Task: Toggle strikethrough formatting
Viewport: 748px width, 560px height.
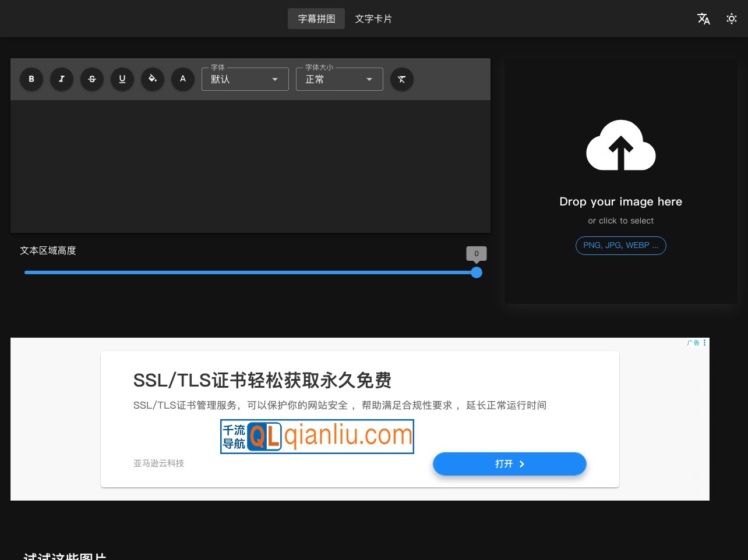Action: click(92, 79)
